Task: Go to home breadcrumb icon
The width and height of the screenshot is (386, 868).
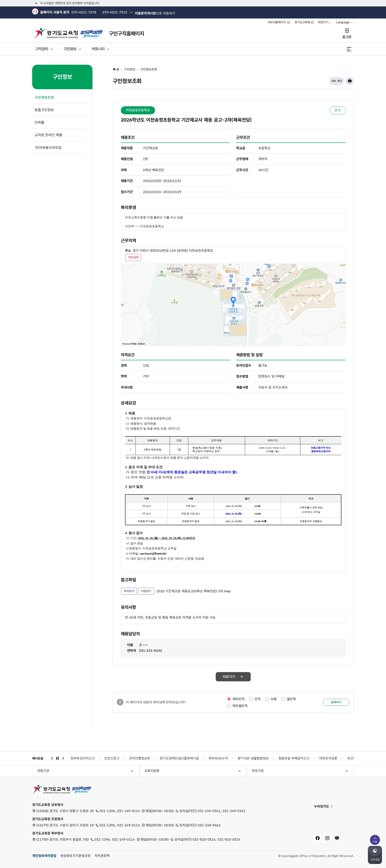Action: click(x=114, y=69)
